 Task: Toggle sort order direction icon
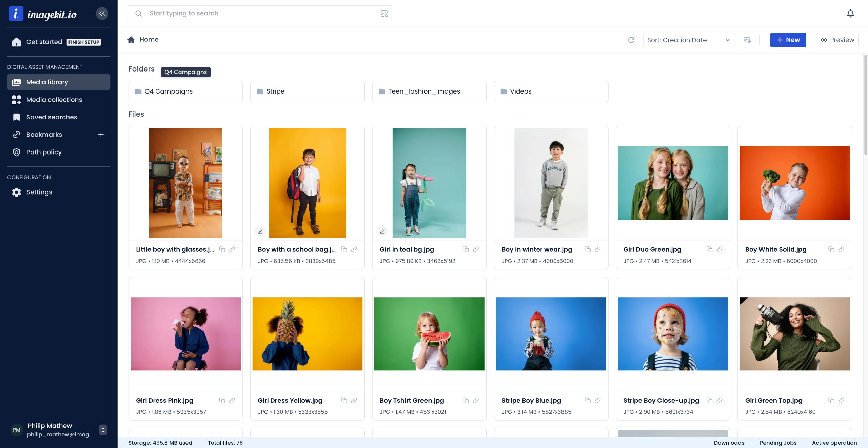(x=747, y=40)
